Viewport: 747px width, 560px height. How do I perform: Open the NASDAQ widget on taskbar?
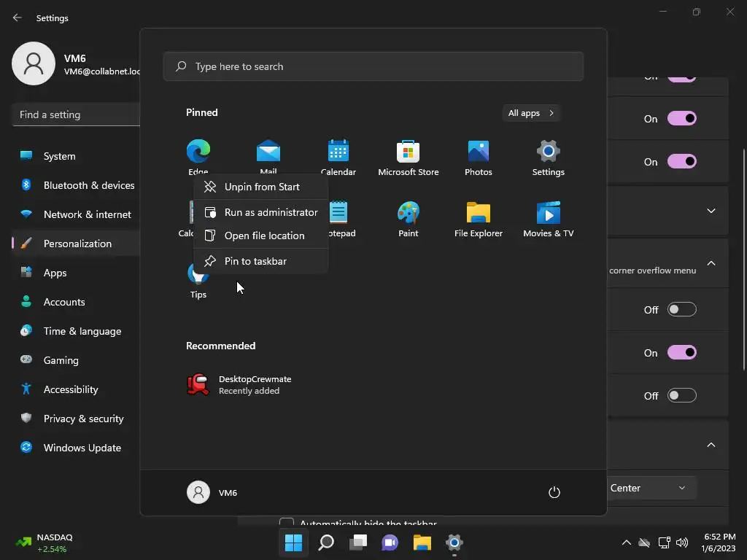44,542
